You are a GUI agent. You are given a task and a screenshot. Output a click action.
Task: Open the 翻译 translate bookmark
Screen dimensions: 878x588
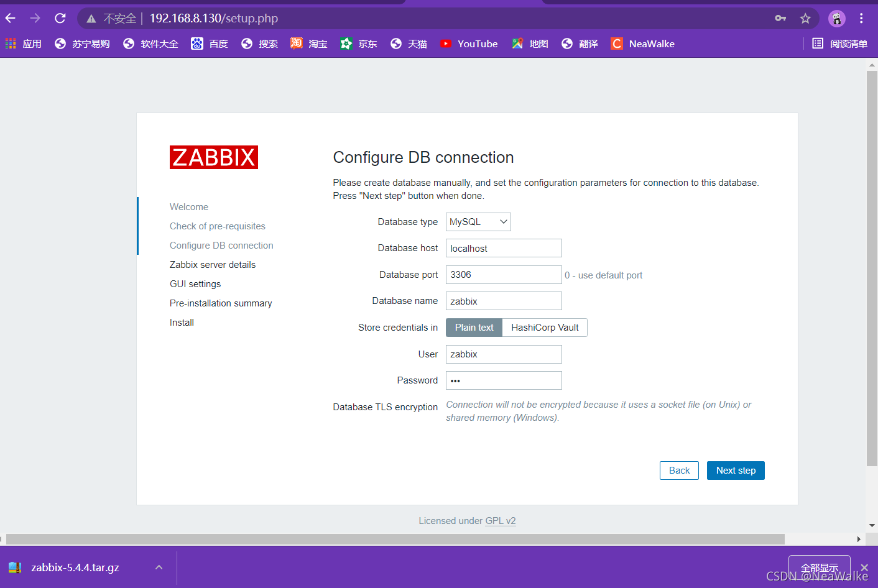point(580,44)
